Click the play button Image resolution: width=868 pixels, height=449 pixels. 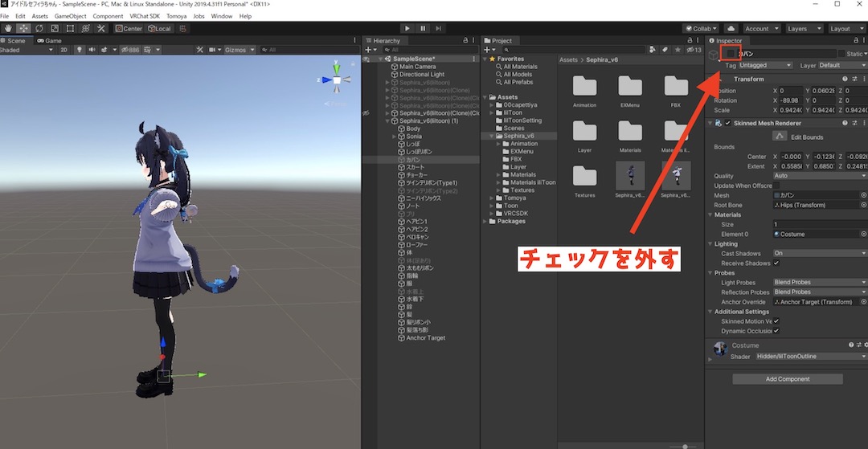[x=407, y=28]
